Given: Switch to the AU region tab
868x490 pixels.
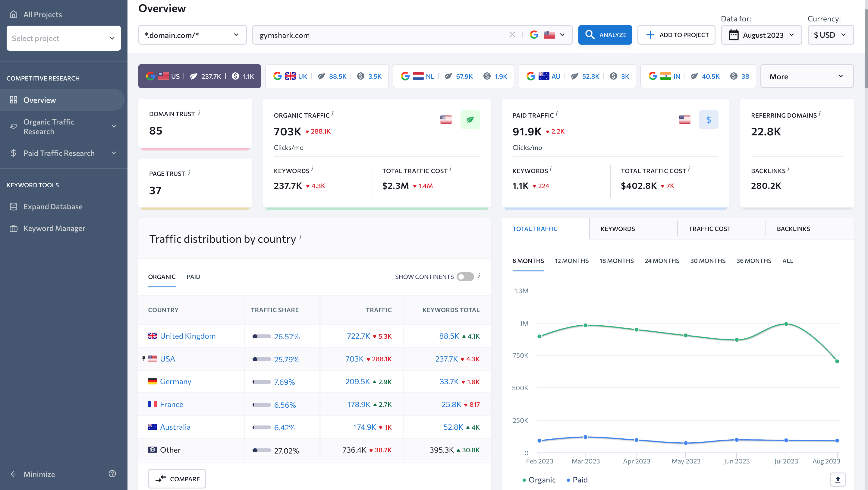Looking at the screenshot, I should (x=577, y=76).
